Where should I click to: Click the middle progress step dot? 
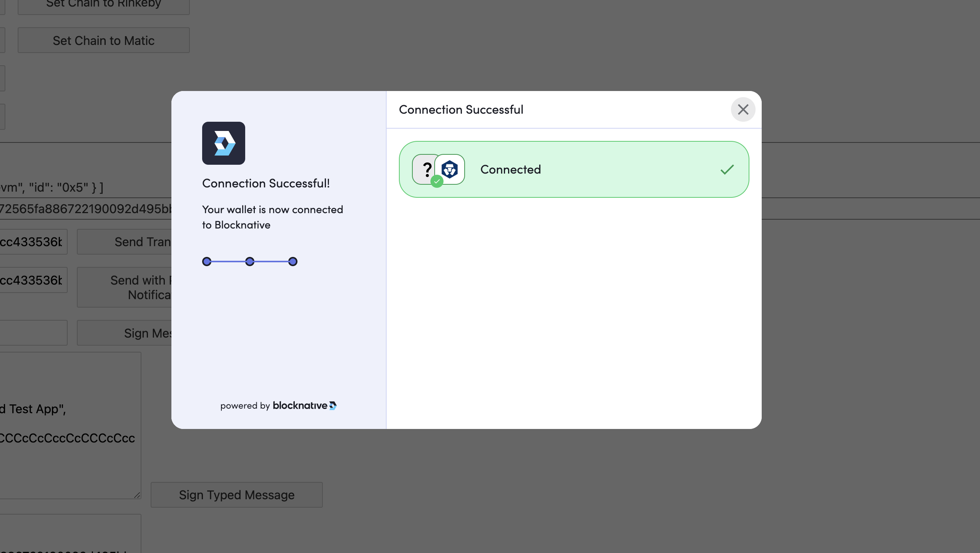pos(250,262)
